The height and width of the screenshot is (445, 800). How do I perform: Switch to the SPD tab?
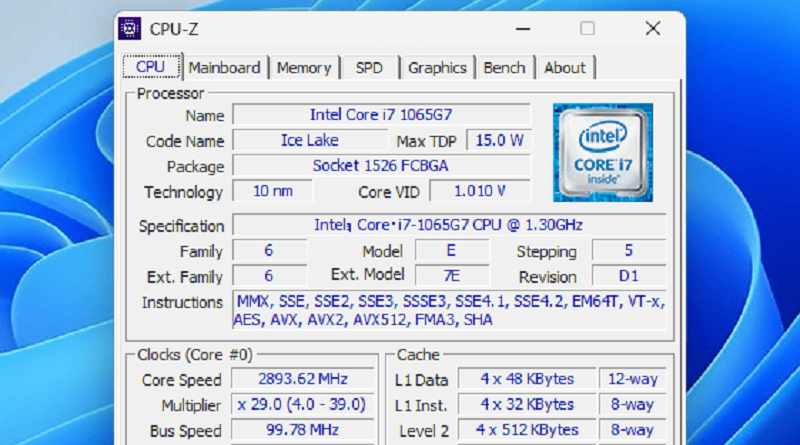pyautogui.click(x=369, y=68)
